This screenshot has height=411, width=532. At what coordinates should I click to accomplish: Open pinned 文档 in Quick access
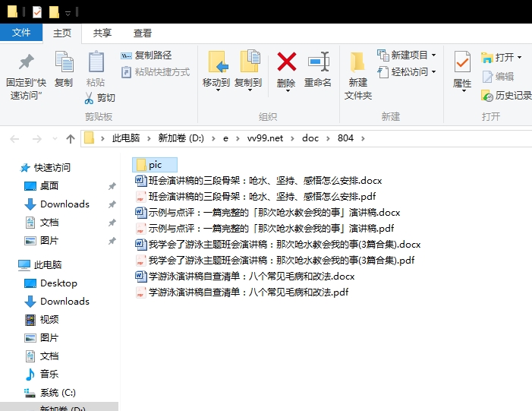[42, 223]
